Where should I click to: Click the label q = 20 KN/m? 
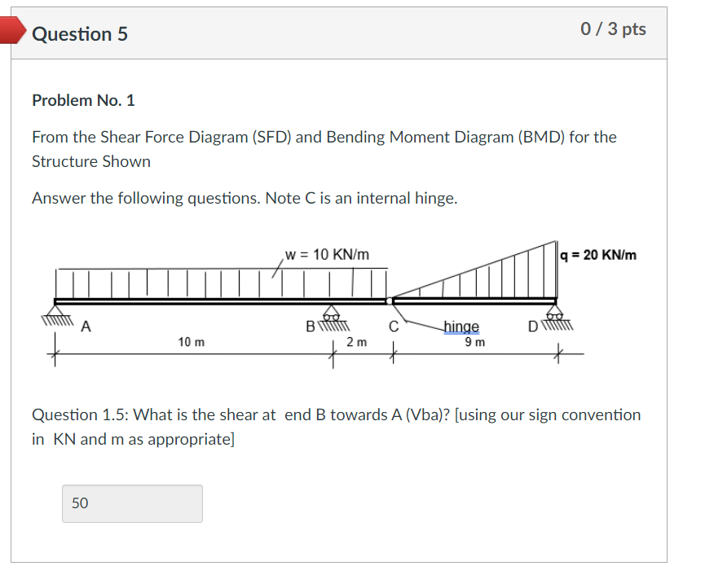601,254
